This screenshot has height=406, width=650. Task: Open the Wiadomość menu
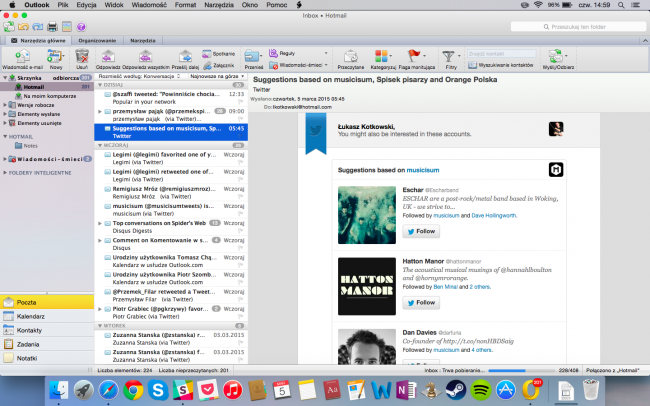[149, 5]
